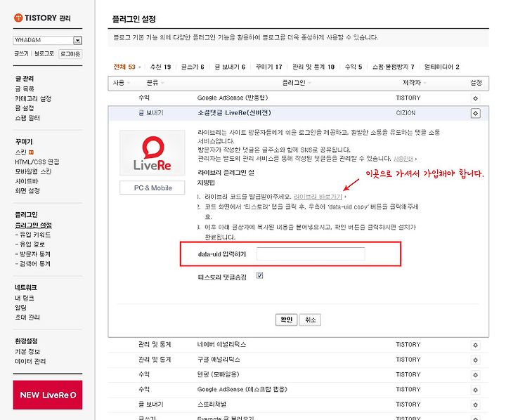The height and width of the screenshot is (420, 506).
Task: Open settings gear for 텐핑 (모바일용) row
Action: (x=475, y=375)
